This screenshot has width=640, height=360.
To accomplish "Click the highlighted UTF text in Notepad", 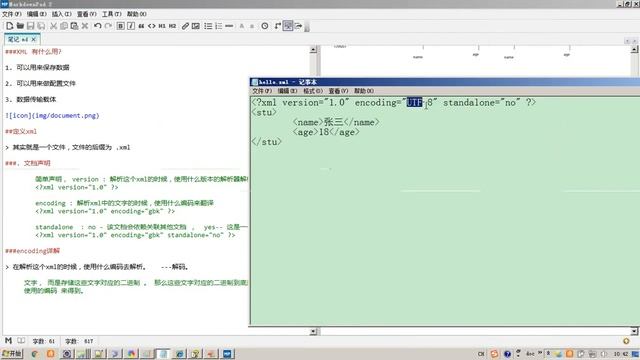I will pyautogui.click(x=414, y=102).
